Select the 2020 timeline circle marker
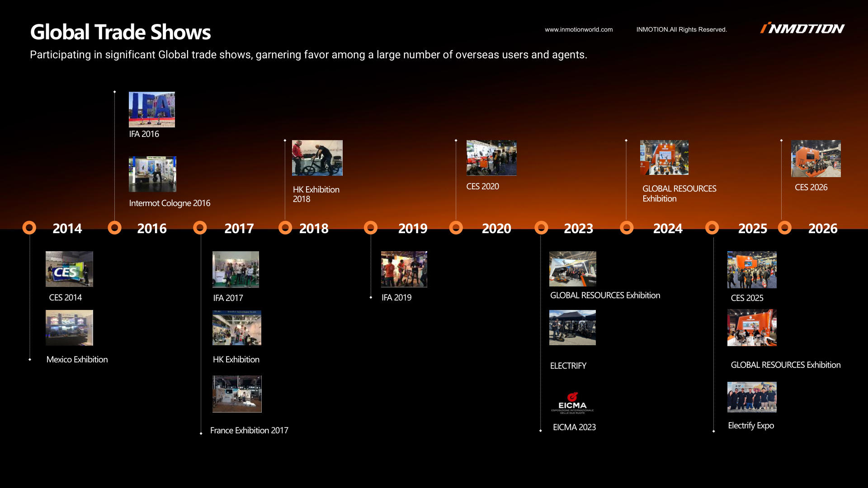 point(456,228)
